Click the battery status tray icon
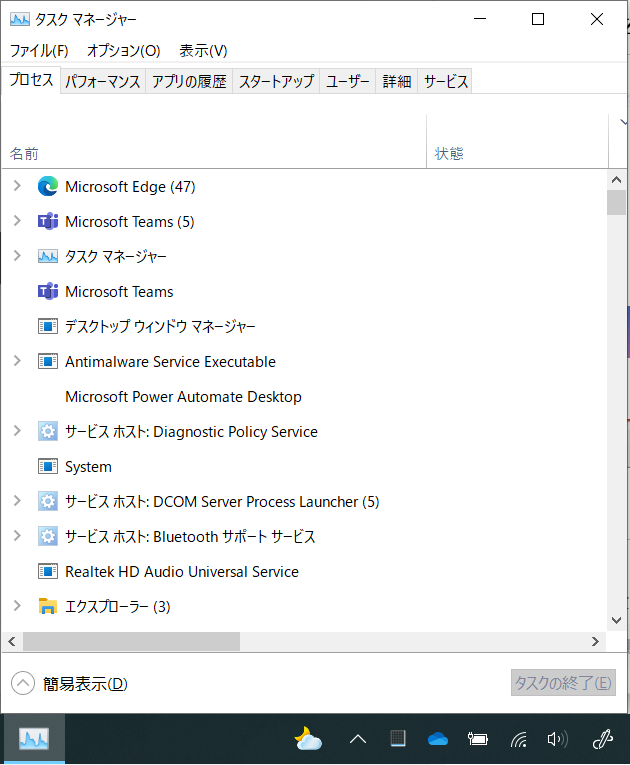Image resolution: width=630 pixels, height=765 pixels. (x=478, y=739)
